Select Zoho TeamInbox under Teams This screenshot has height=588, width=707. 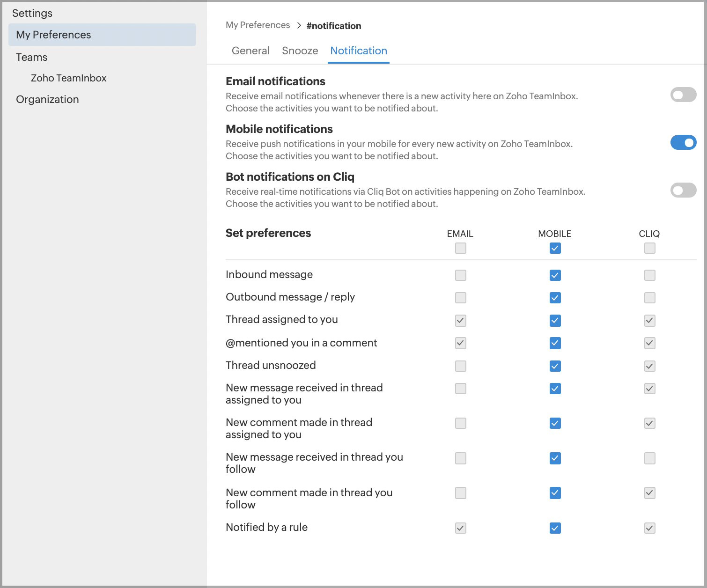click(x=68, y=78)
